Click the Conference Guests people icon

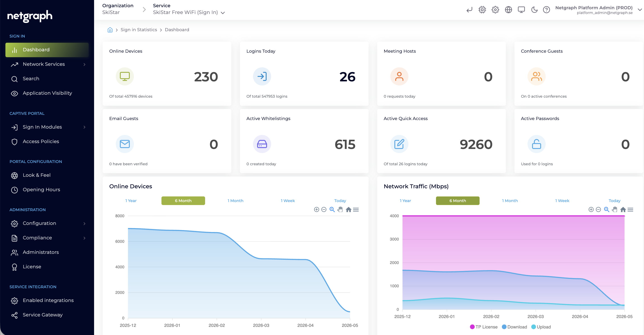[537, 76]
